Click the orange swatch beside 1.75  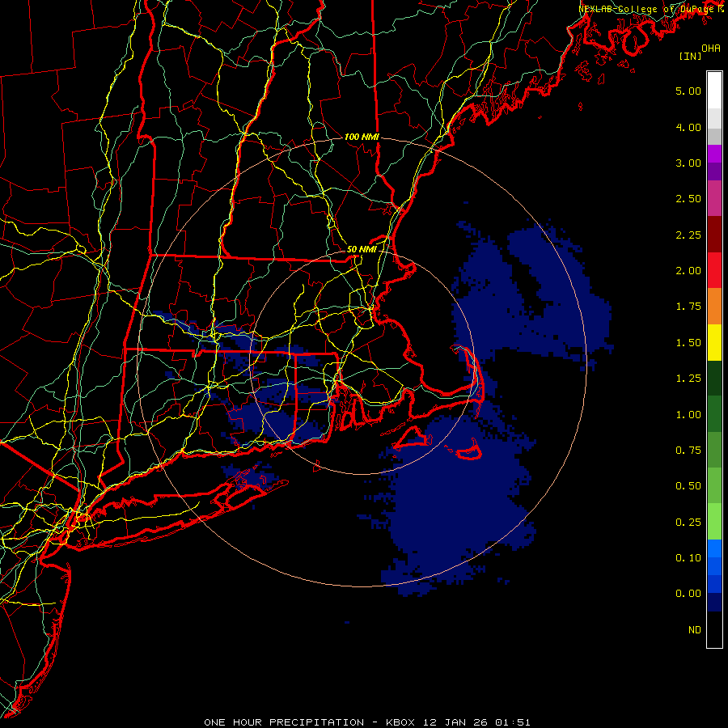tap(714, 307)
